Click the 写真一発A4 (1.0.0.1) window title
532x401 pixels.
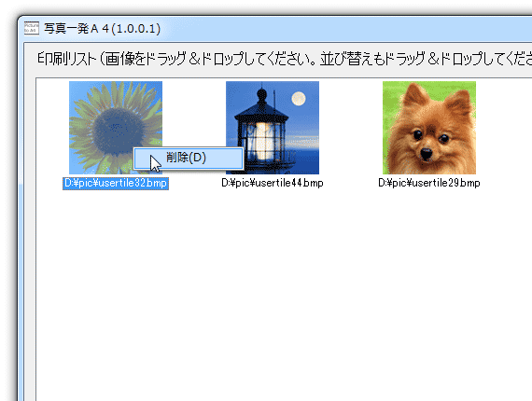coord(102,29)
